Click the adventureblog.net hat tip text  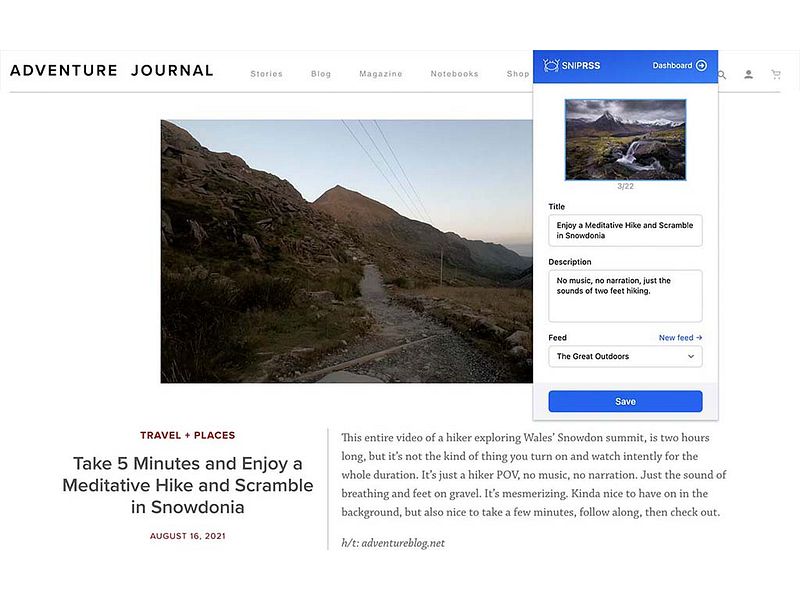pyautogui.click(x=393, y=543)
